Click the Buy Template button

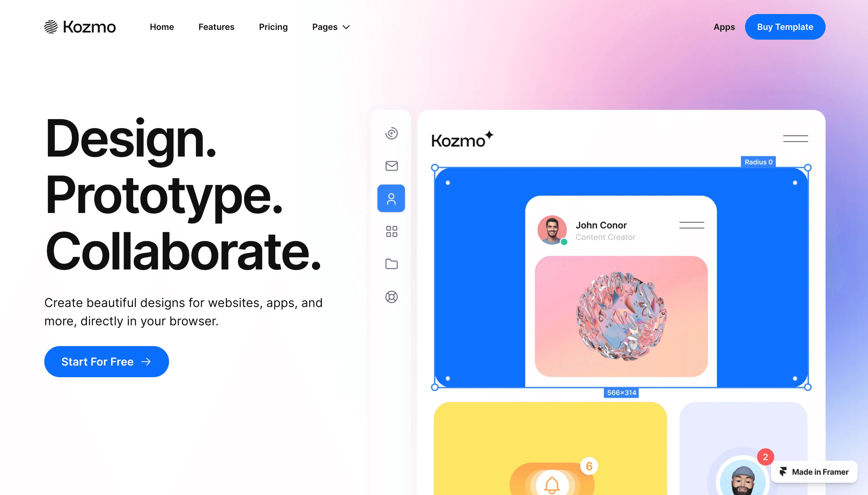click(x=785, y=27)
